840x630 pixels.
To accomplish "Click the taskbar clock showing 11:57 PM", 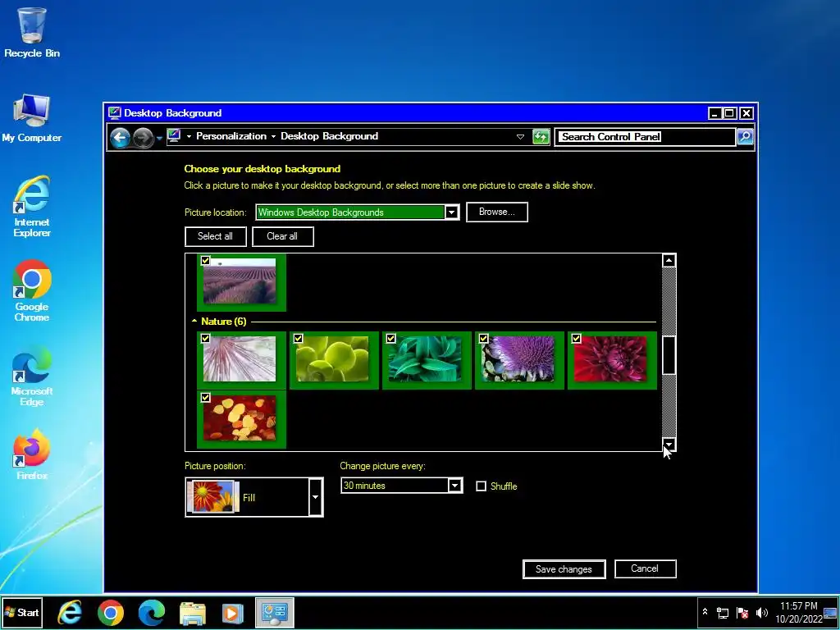I will point(798,612).
